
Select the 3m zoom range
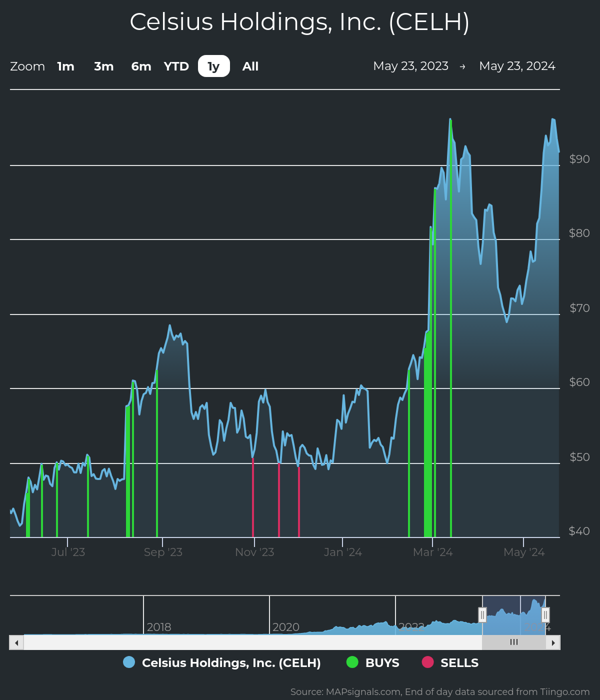[103, 66]
